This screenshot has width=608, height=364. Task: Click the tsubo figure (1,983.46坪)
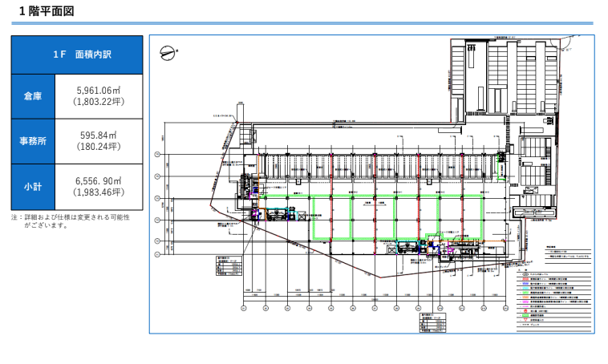(99, 192)
